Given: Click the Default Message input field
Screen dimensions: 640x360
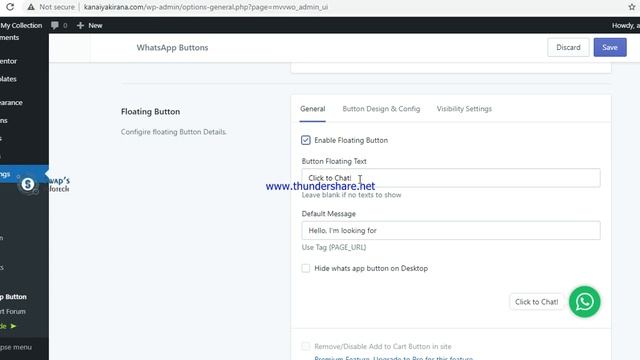Looking at the screenshot, I should (x=451, y=231).
